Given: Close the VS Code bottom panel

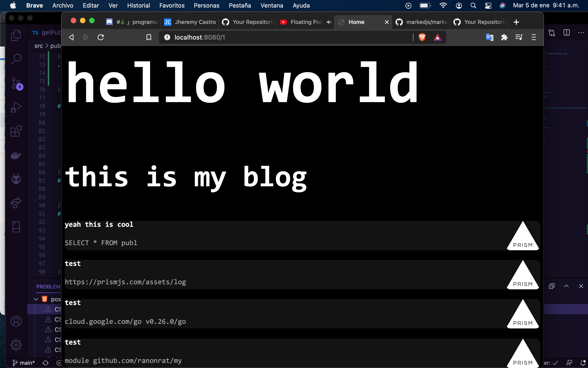Looking at the screenshot, I should [x=581, y=286].
